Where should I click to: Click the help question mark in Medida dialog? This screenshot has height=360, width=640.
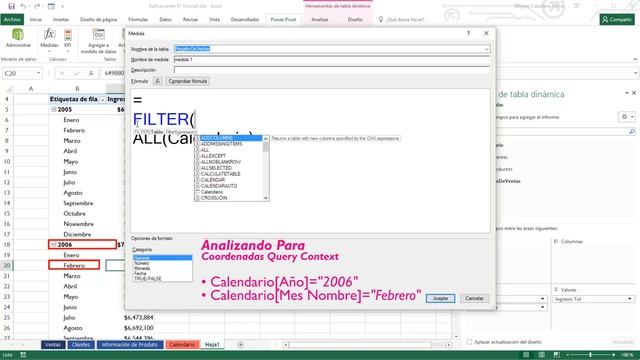coord(468,33)
